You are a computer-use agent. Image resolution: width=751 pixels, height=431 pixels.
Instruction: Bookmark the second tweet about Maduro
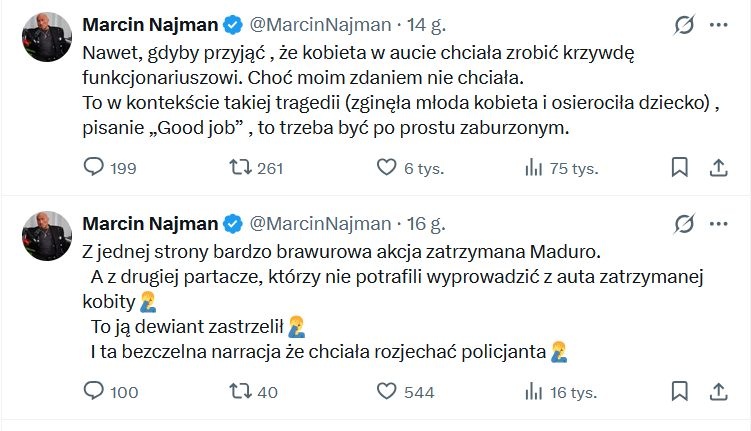click(679, 392)
